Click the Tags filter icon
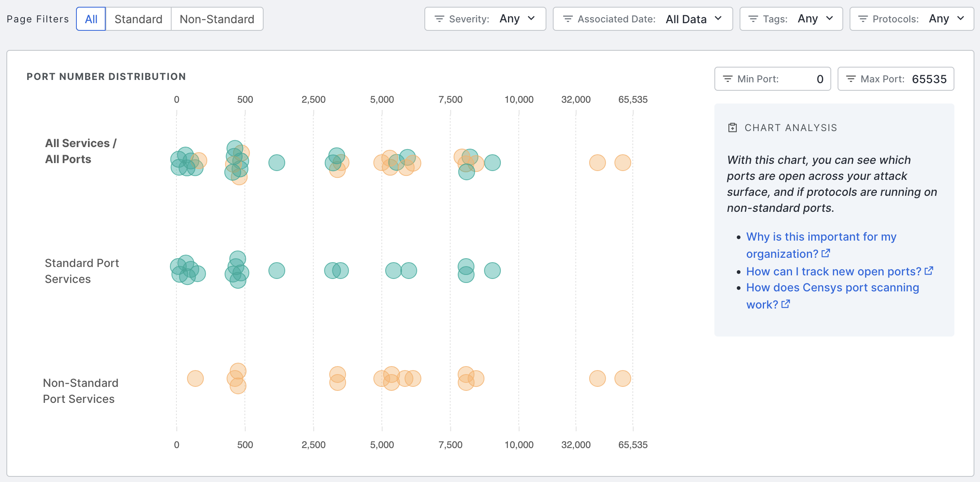The height and width of the screenshot is (482, 980). point(753,19)
